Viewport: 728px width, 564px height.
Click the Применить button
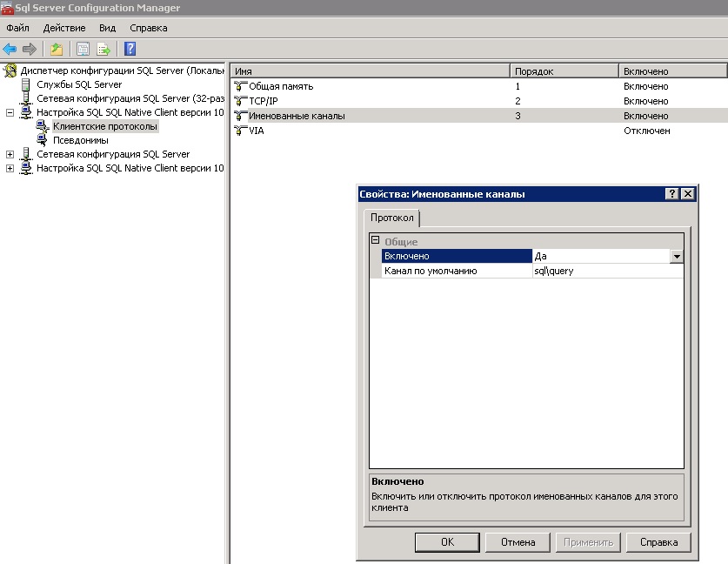[x=588, y=542]
